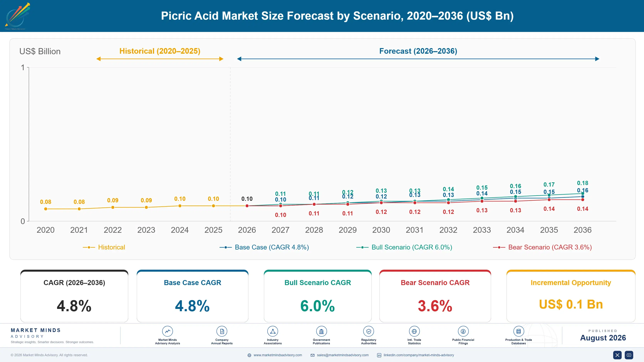
Task: Open www.marketmindsadvisory.com link
Action: (x=278, y=355)
